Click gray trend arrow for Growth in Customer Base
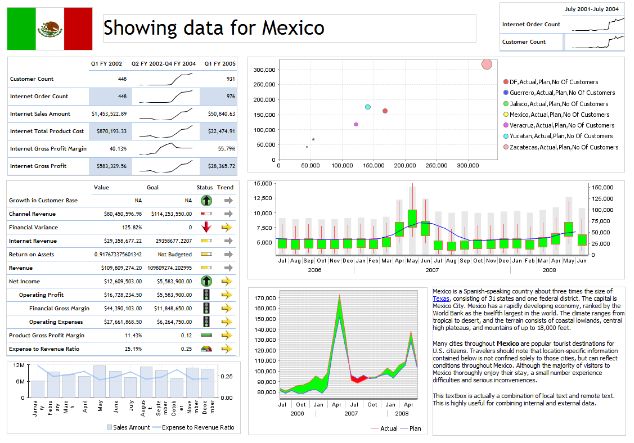Image resolution: width=634 pixels, height=443 pixels. tap(228, 200)
